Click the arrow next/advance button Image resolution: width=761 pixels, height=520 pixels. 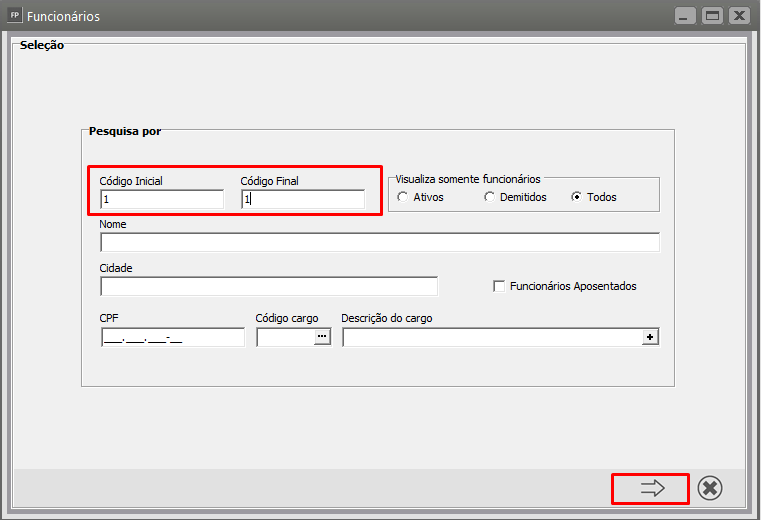[x=651, y=488]
